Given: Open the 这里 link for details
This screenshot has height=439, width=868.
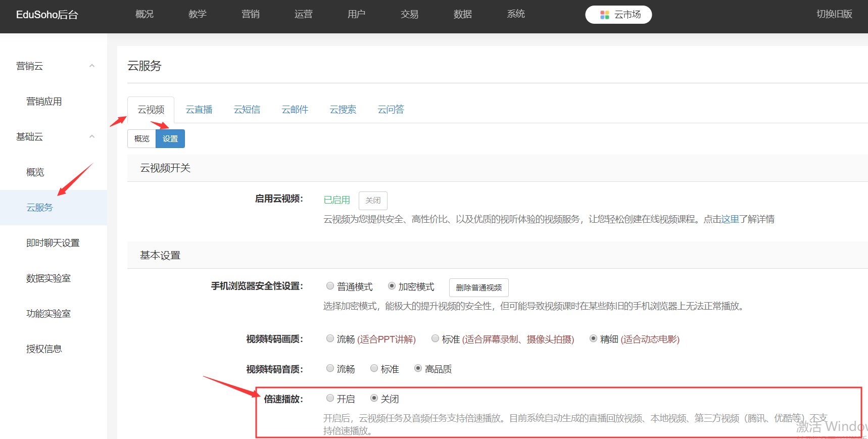Looking at the screenshot, I should tap(730, 219).
